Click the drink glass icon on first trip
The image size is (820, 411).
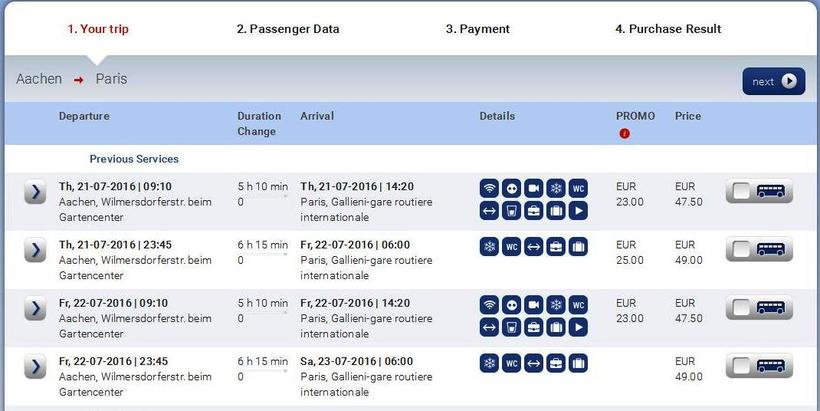[511, 211]
